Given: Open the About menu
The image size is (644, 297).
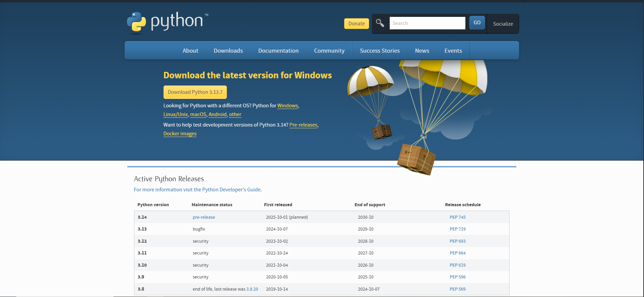Looking at the screenshot, I should pos(190,51).
